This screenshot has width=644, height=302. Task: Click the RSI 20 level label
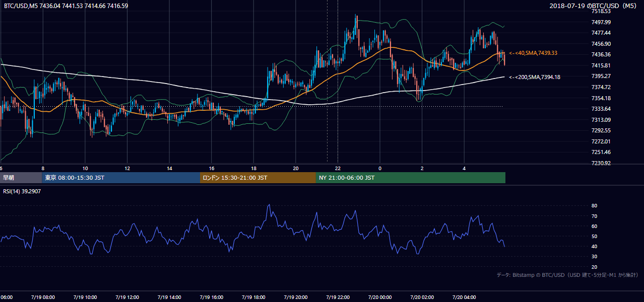click(594, 267)
